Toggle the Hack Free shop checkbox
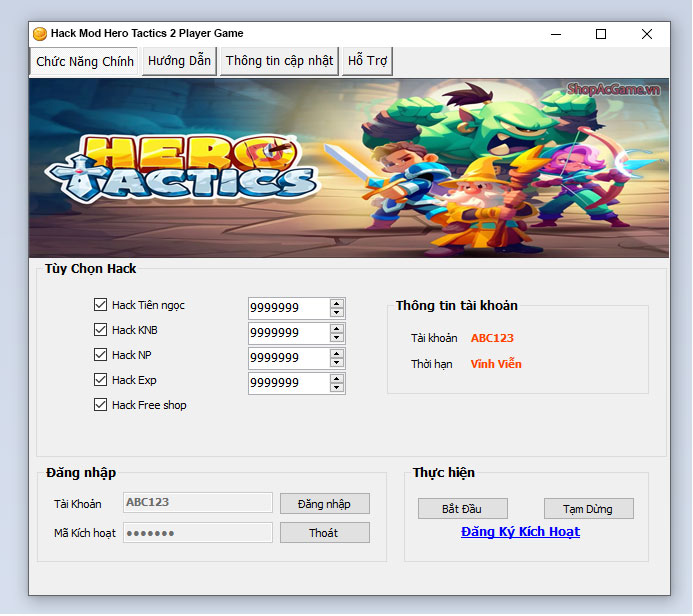 pos(100,405)
